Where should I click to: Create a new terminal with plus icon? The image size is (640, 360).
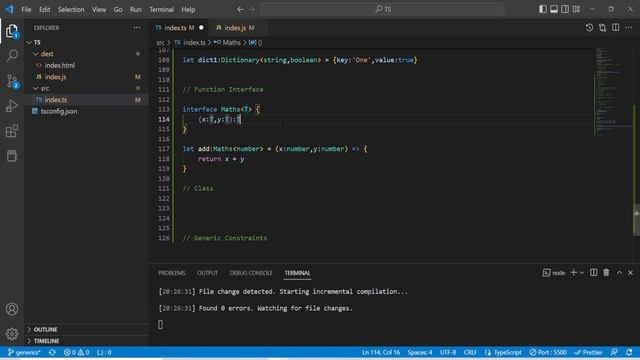click(x=573, y=272)
